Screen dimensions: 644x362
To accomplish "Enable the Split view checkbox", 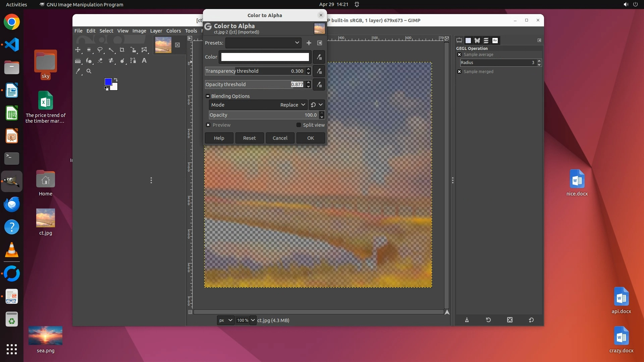I will pyautogui.click(x=299, y=125).
